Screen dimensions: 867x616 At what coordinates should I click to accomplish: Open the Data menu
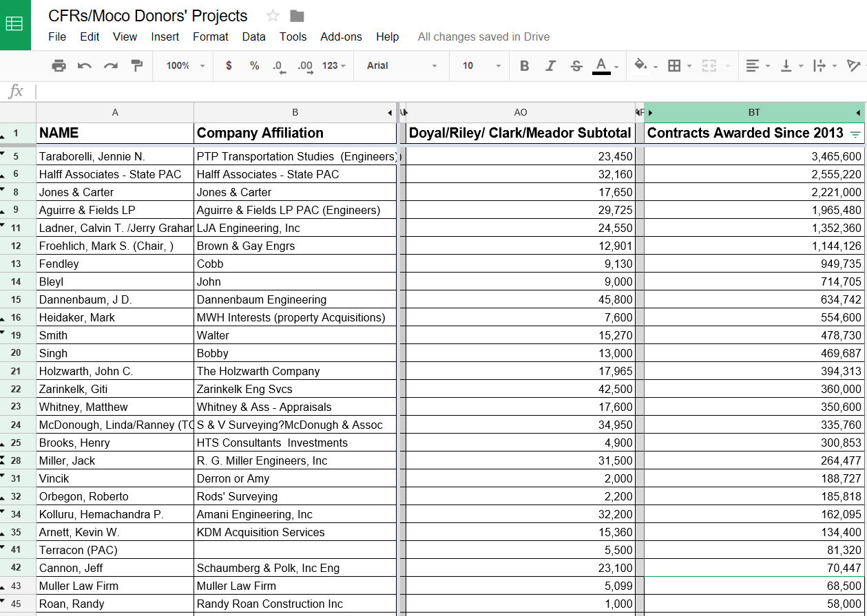(253, 36)
